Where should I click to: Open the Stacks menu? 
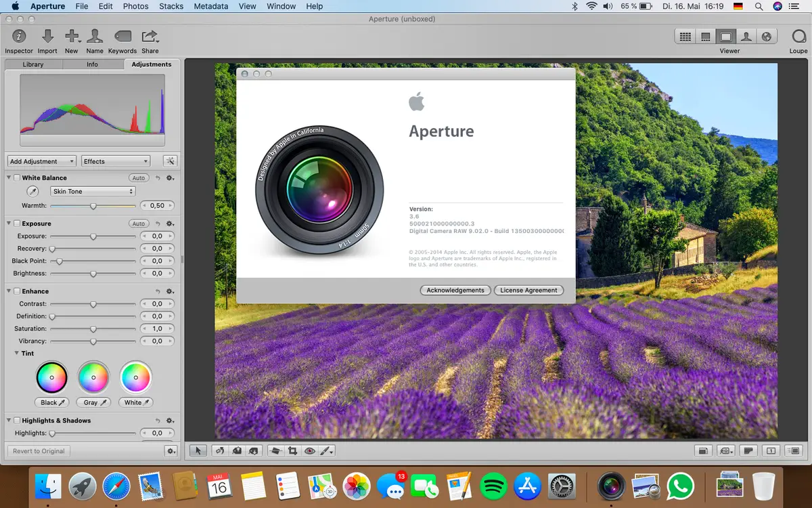pos(171,6)
